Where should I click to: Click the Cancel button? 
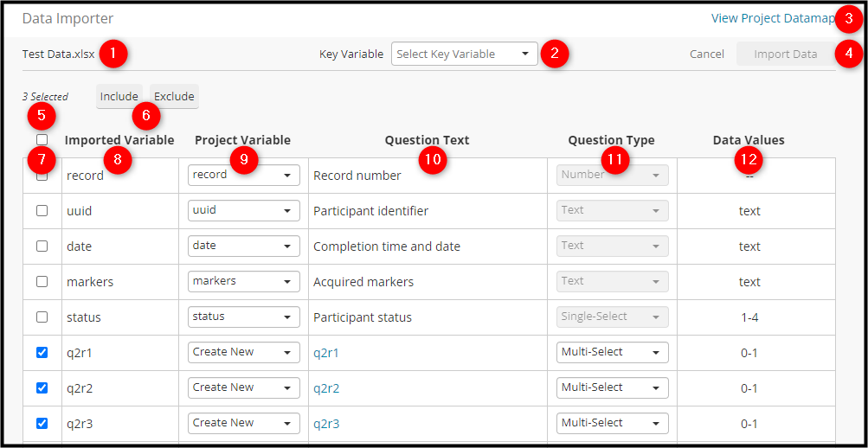(x=706, y=54)
